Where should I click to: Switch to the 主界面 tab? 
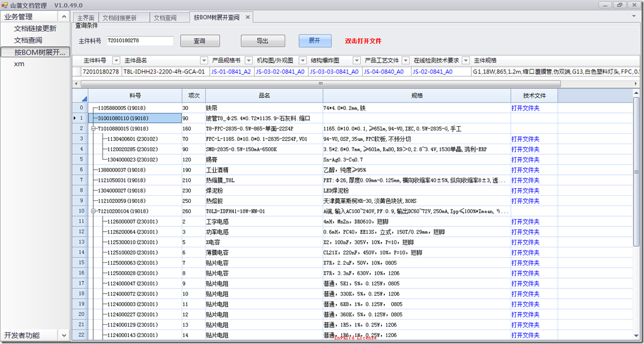pos(85,17)
